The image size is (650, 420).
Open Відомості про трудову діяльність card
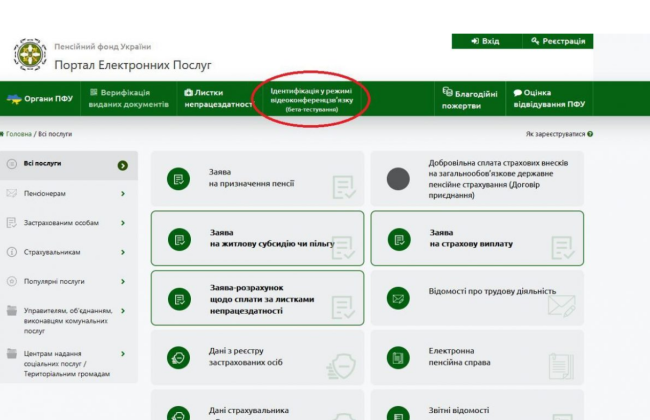point(477,298)
